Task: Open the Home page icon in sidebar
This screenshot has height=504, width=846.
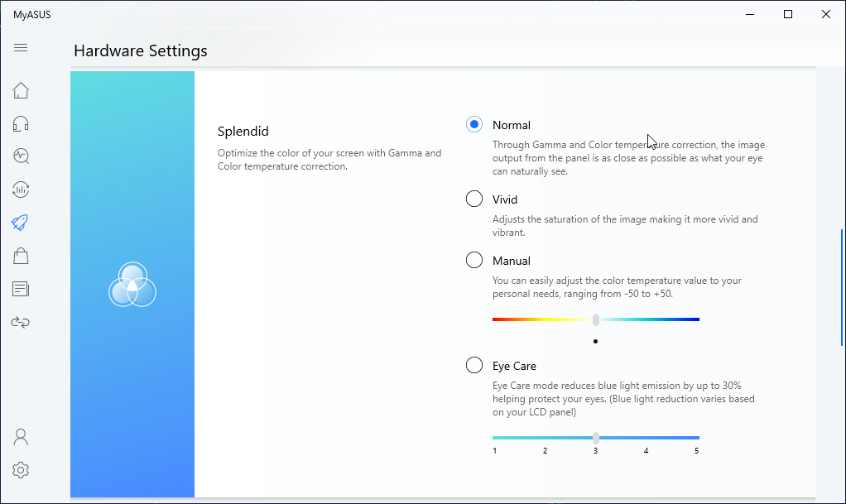Action: coord(21,90)
